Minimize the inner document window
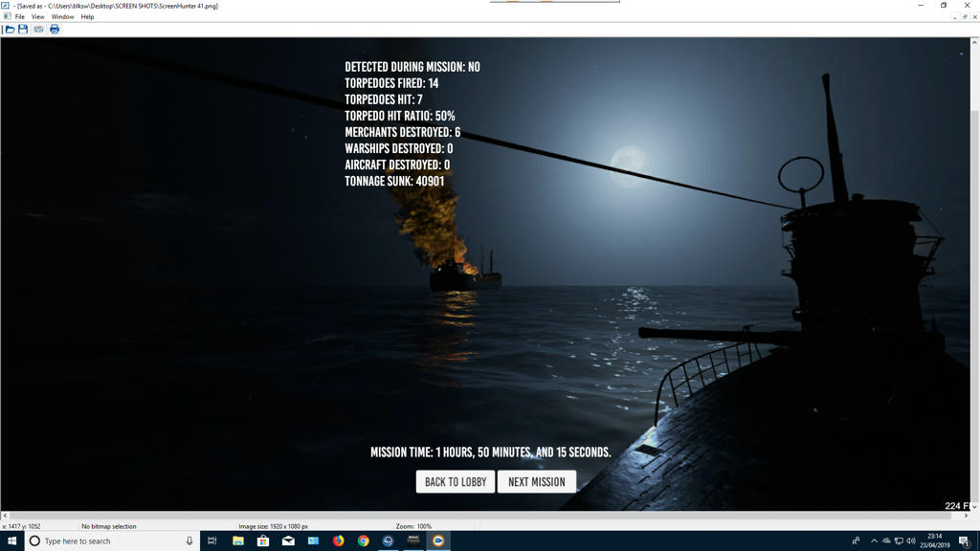This screenshot has width=980, height=551. point(955,17)
